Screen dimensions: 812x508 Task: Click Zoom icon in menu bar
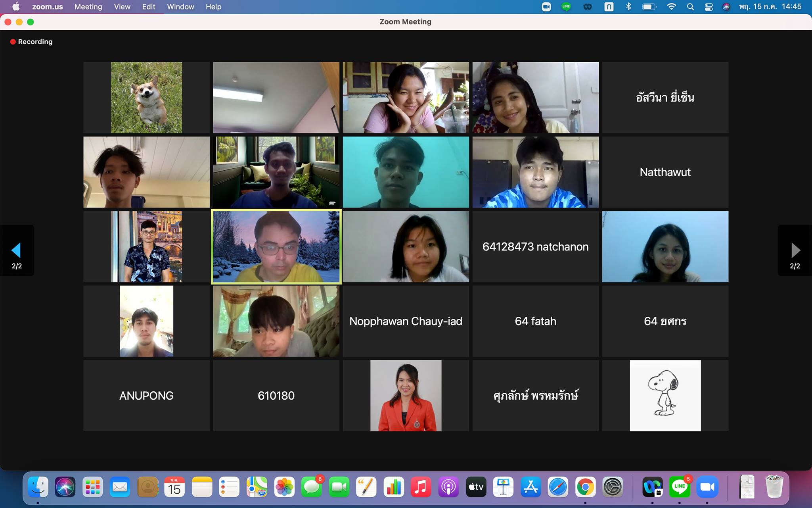pyautogui.click(x=546, y=7)
